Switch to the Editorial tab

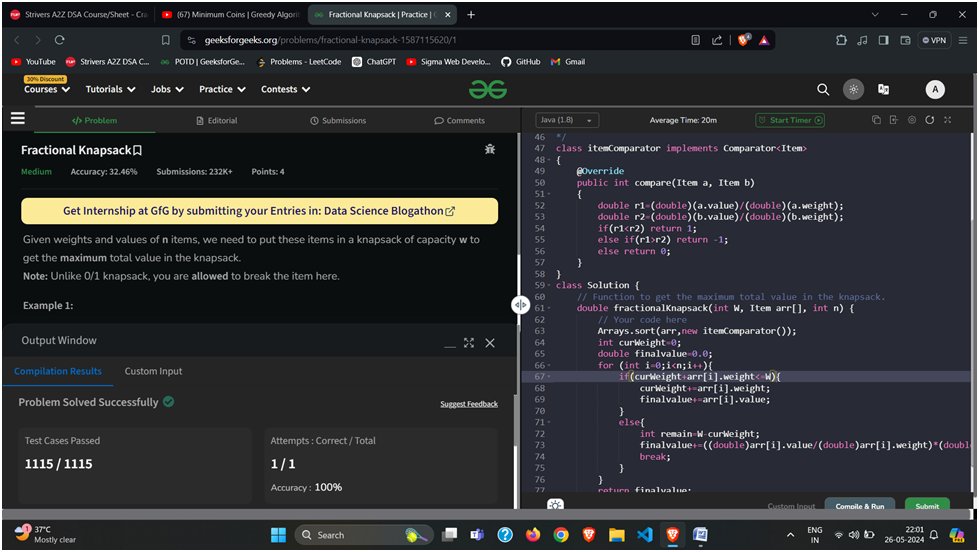[217, 121]
